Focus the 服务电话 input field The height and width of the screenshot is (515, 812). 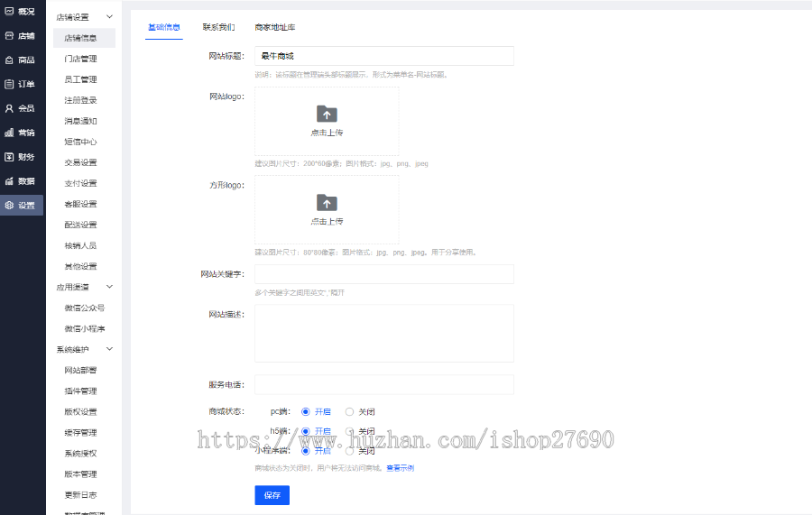[x=384, y=384]
